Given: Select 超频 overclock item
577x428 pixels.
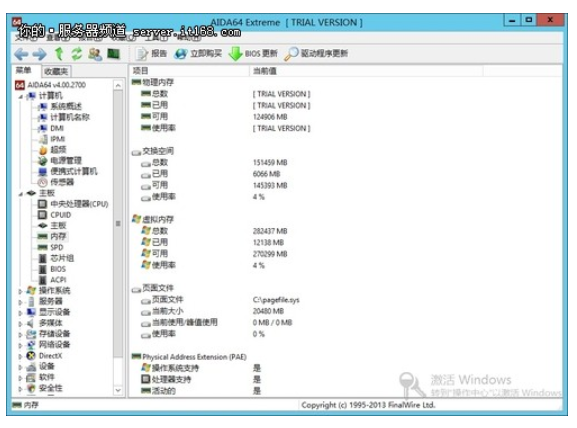Looking at the screenshot, I should point(52,150).
